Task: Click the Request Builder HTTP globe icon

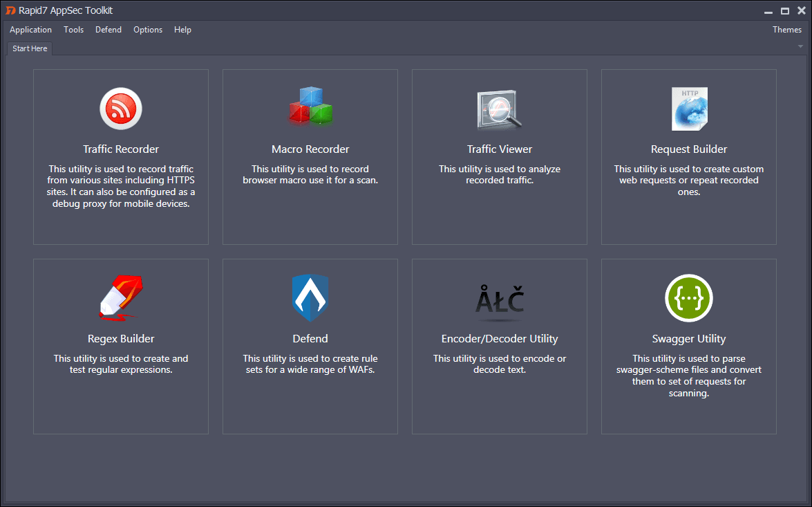Action: tap(688, 109)
